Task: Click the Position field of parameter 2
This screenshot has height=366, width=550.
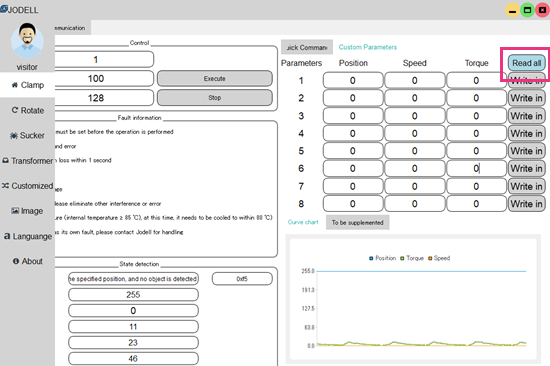Action: 353,98
